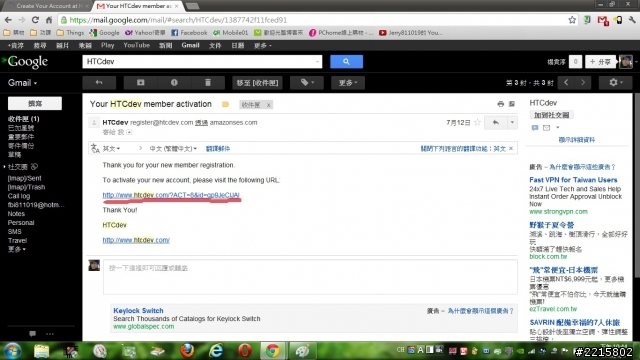Open the http://www.htcdev.com/ footer link
Screen dimensions: 640x360
pos(136,240)
